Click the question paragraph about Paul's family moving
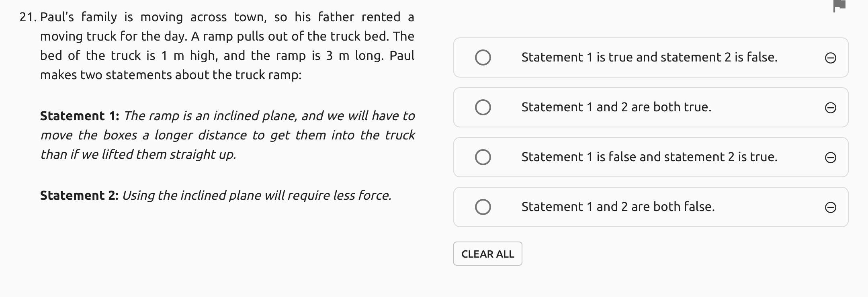868x297 pixels. click(x=227, y=46)
